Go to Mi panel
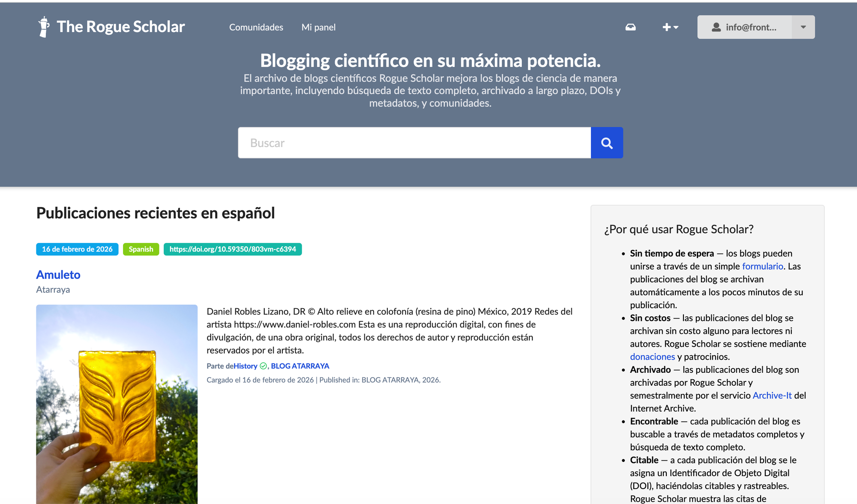The width and height of the screenshot is (857, 504). pyautogui.click(x=318, y=27)
